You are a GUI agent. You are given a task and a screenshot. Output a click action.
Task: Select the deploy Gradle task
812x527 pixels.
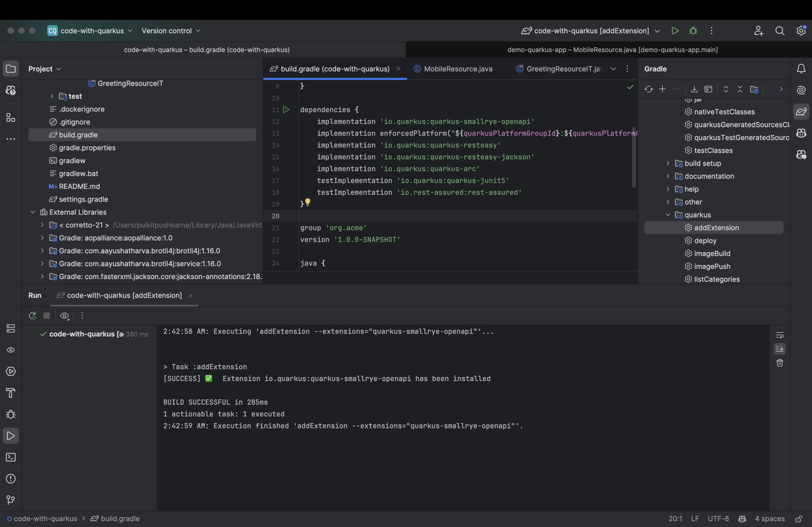pos(705,241)
